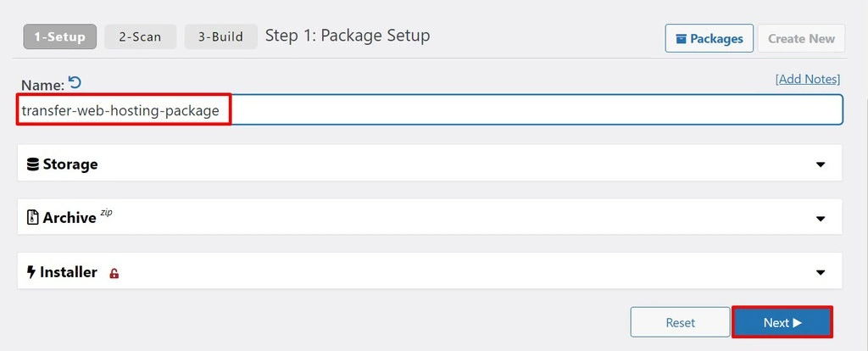
Task: Open the Packages list button
Action: coord(709,38)
